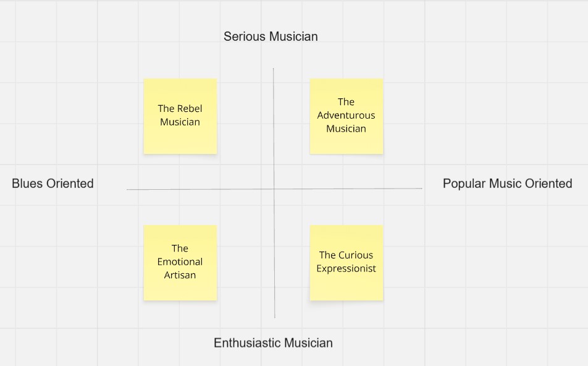Click the top endpoint of the vertical line
The width and height of the screenshot is (588, 366).
(x=274, y=69)
